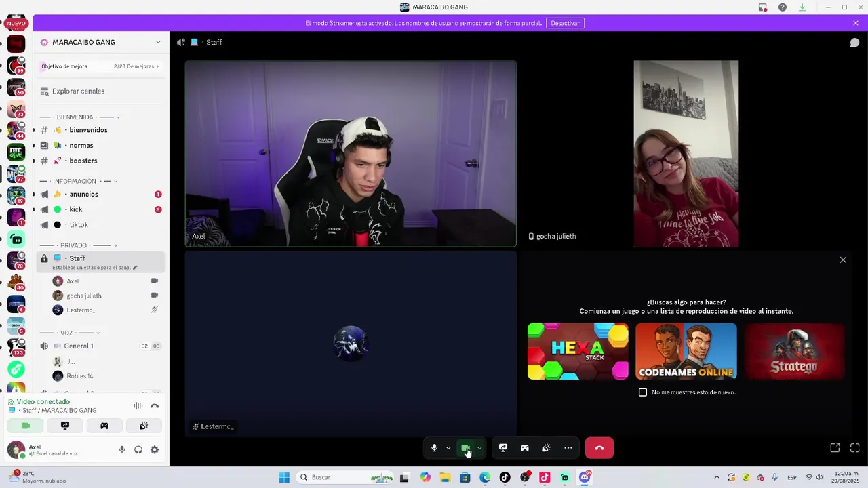
Task: Set a channel status under Staff
Action: pyautogui.click(x=94, y=268)
